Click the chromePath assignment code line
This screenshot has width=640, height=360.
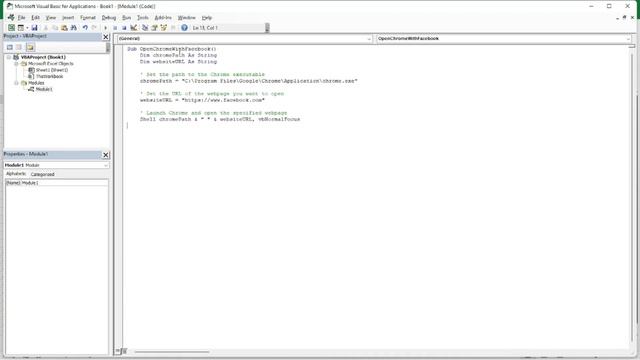click(249, 81)
